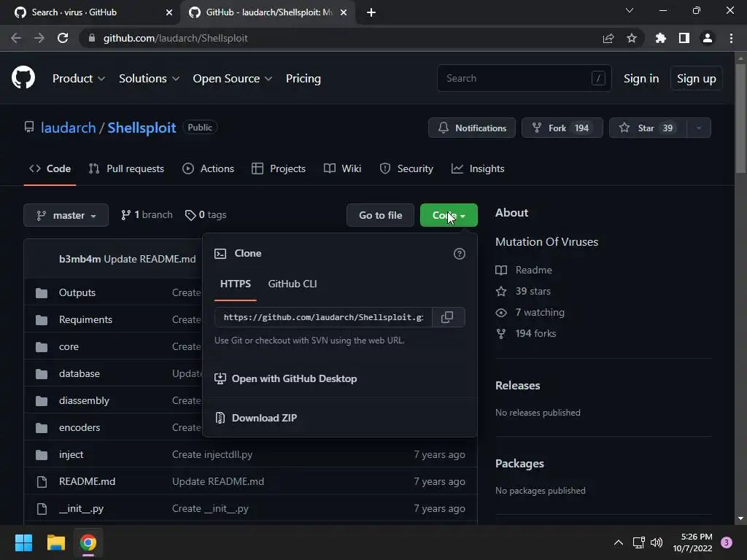Toggle the green Code dropdown button
This screenshot has height=560, width=747.
pos(449,215)
